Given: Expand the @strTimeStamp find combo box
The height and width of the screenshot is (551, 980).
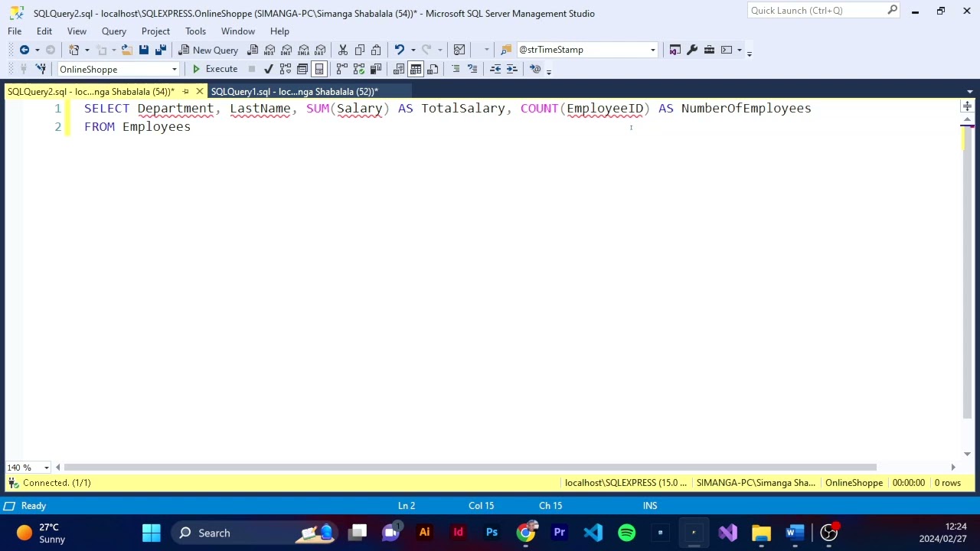Looking at the screenshot, I should [x=652, y=50].
